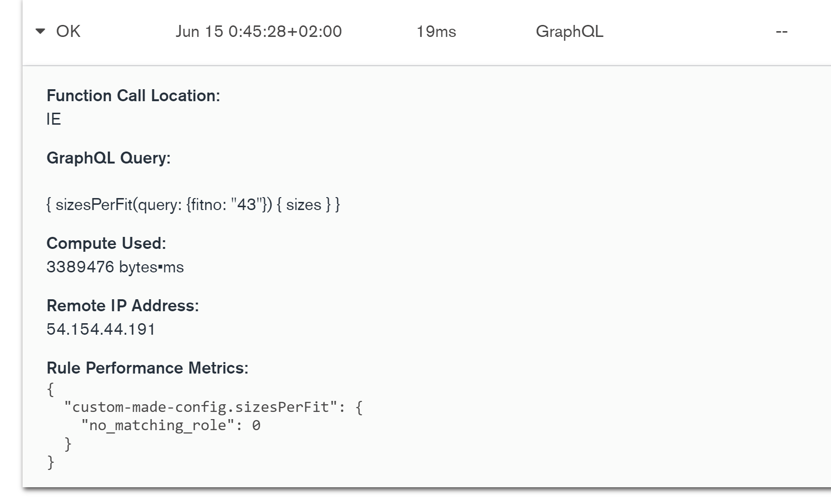Select the Rule Performance Metrics heading
The width and height of the screenshot is (831, 504).
click(146, 368)
